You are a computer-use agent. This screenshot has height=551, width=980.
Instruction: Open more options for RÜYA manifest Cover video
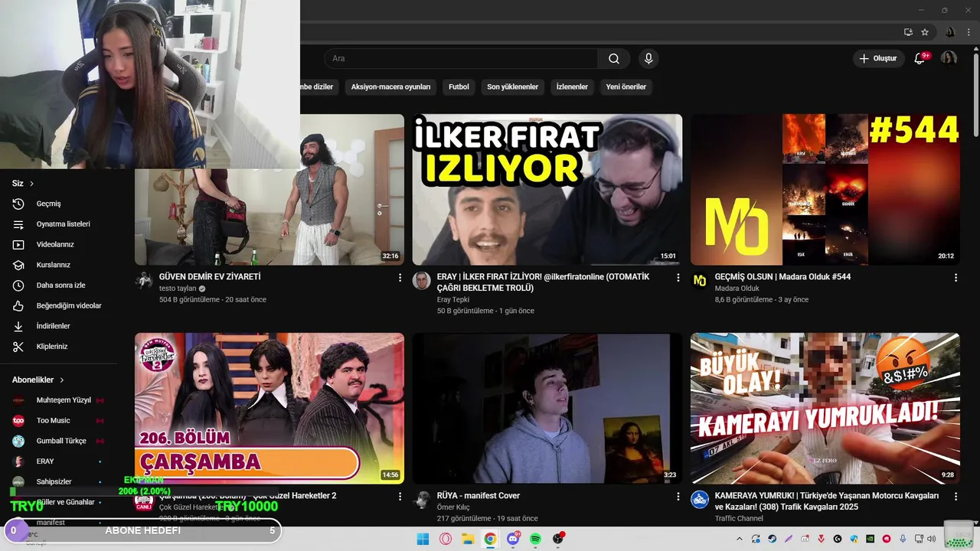tap(678, 497)
